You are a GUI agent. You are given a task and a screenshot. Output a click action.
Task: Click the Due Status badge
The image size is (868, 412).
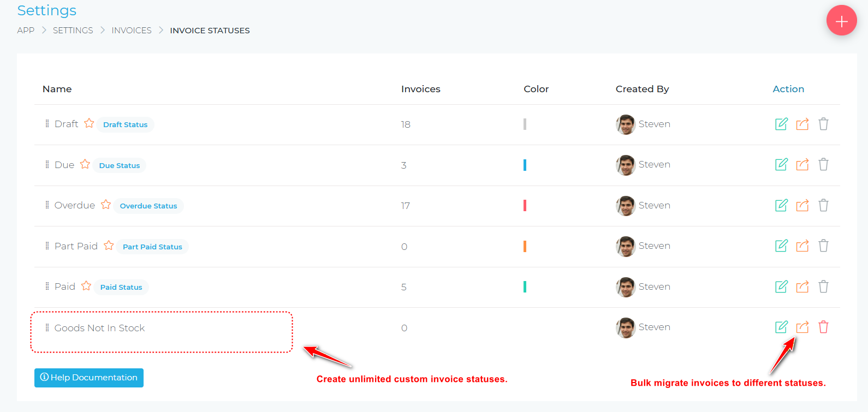pyautogui.click(x=118, y=165)
